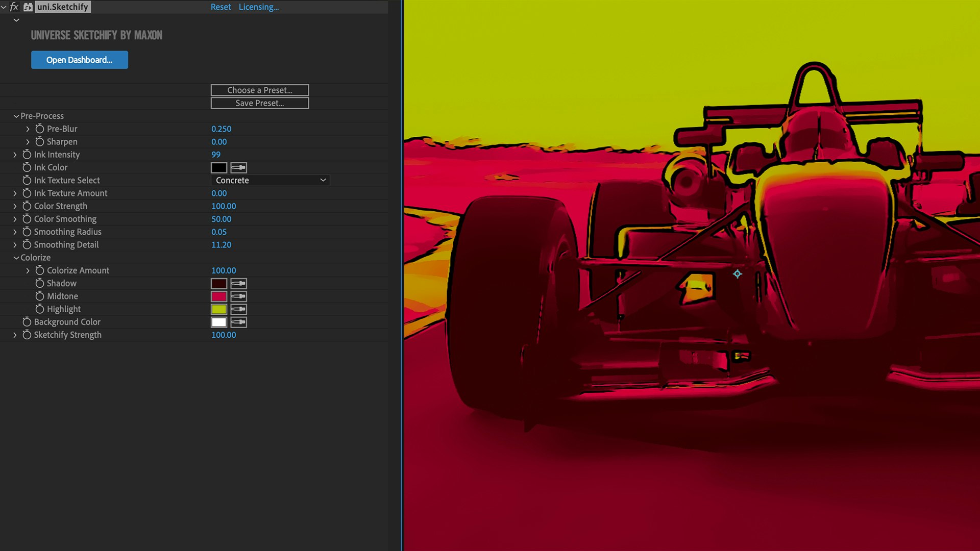Click the preset animation icon beside uni.Sketchify
This screenshot has height=551, width=980.
[x=28, y=7]
